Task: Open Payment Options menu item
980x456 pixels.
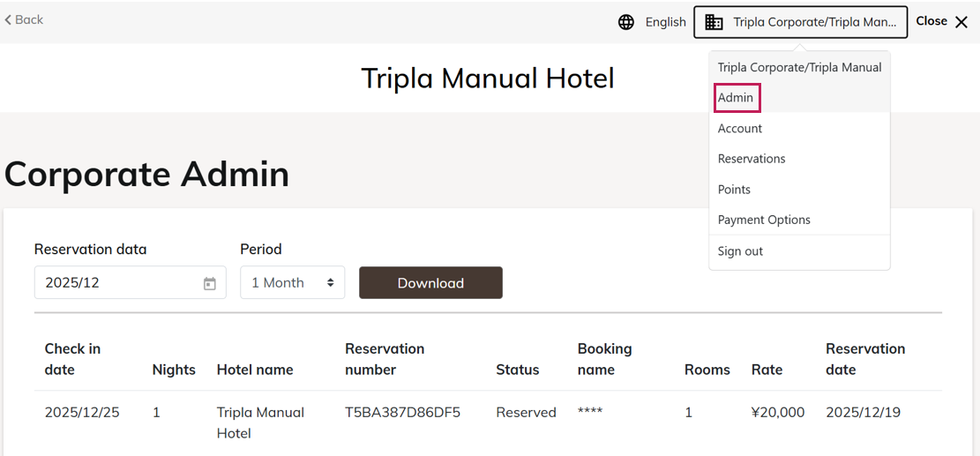Action: (764, 220)
